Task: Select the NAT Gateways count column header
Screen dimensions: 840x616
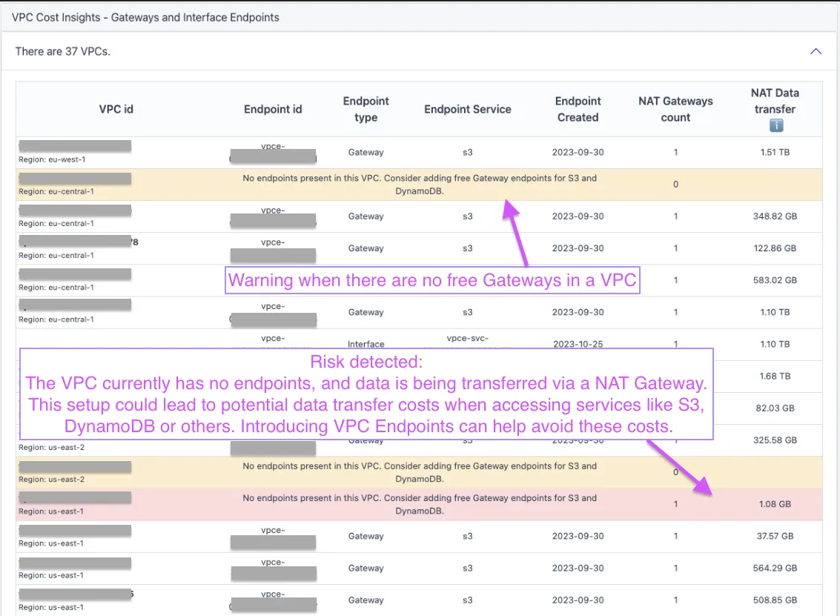Action: pos(675,109)
